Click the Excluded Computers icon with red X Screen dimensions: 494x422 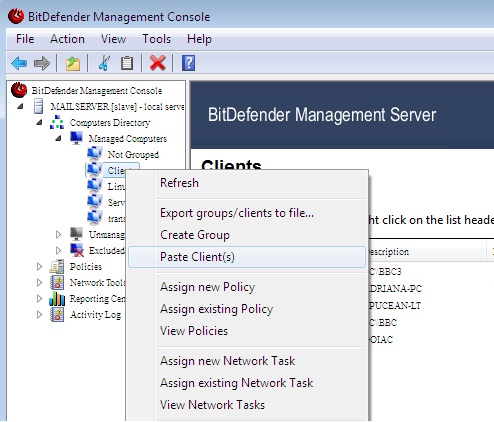point(77,250)
